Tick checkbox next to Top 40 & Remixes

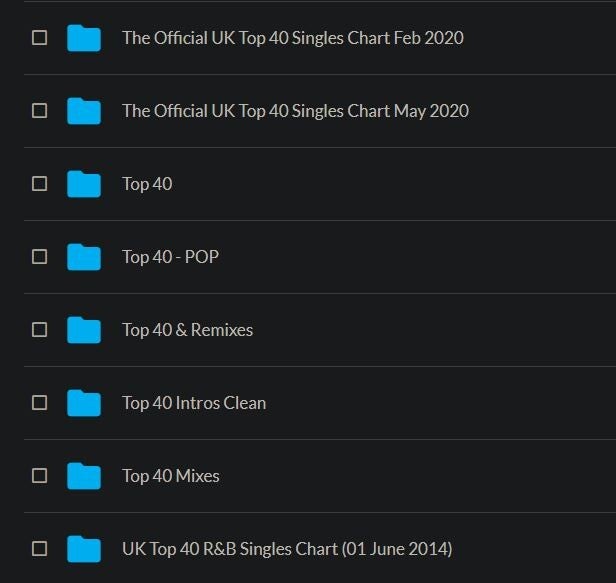point(40,330)
